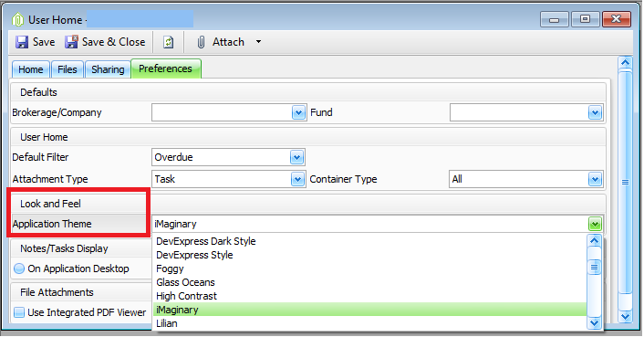The height and width of the screenshot is (337, 644).
Task: Switch to the Sharing tab
Action: point(108,69)
